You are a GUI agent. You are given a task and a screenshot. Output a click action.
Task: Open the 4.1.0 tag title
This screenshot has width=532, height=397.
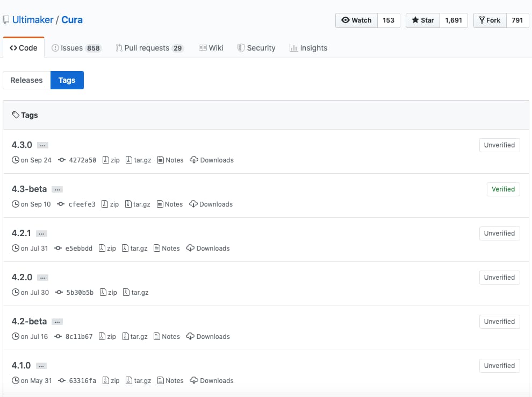tap(21, 366)
